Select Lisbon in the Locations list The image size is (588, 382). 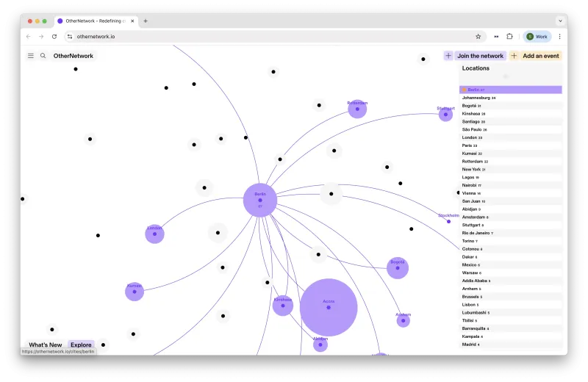click(510, 304)
